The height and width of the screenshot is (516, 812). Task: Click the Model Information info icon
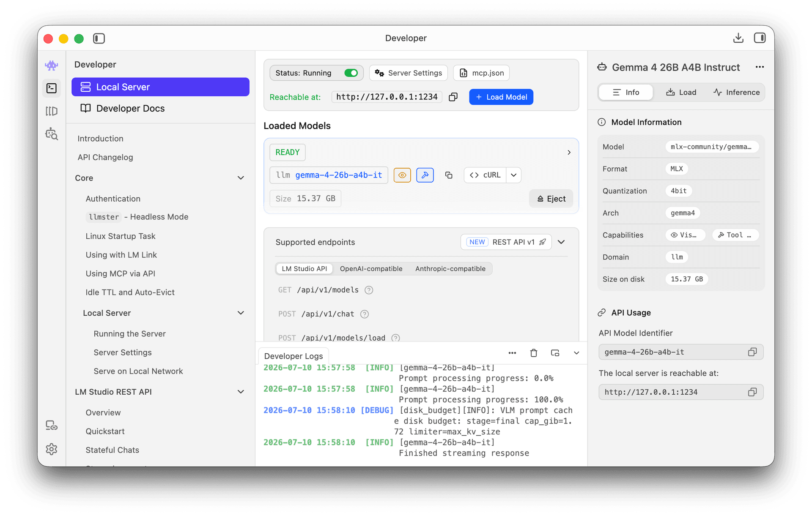coord(601,122)
